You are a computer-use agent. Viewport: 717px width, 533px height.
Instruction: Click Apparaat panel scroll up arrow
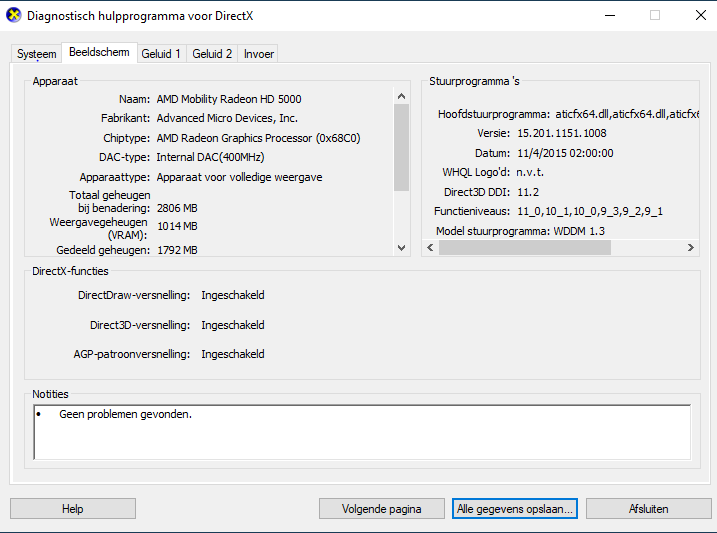coord(401,96)
